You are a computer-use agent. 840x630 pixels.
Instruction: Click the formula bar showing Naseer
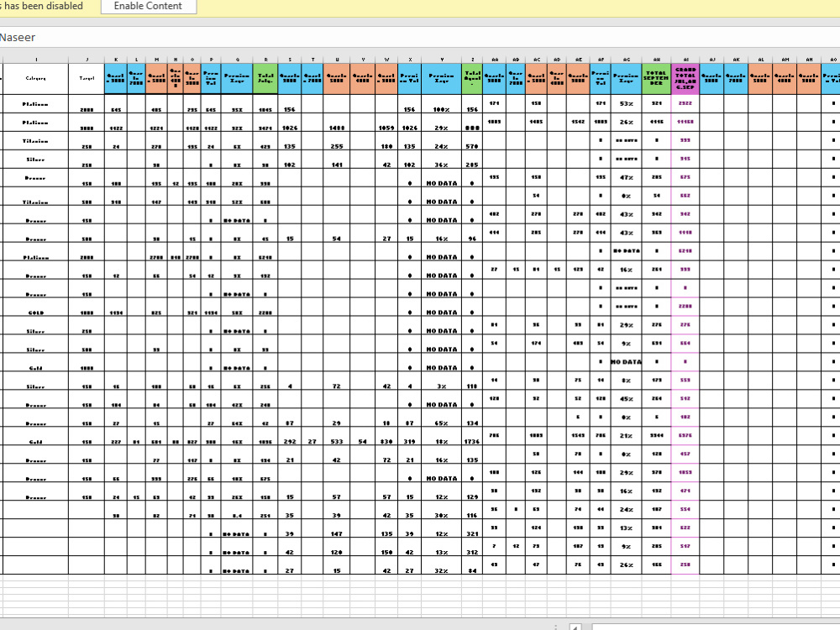(420, 38)
